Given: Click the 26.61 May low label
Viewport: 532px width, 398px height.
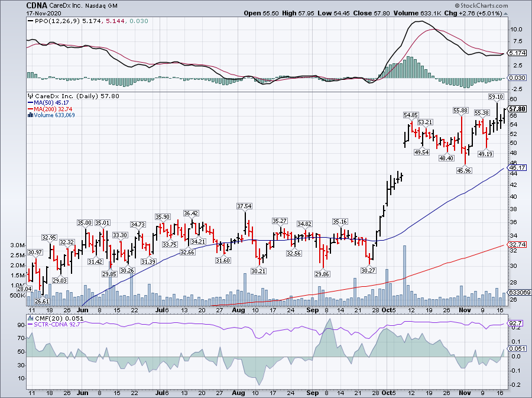Looking at the screenshot, I should tap(42, 301).
